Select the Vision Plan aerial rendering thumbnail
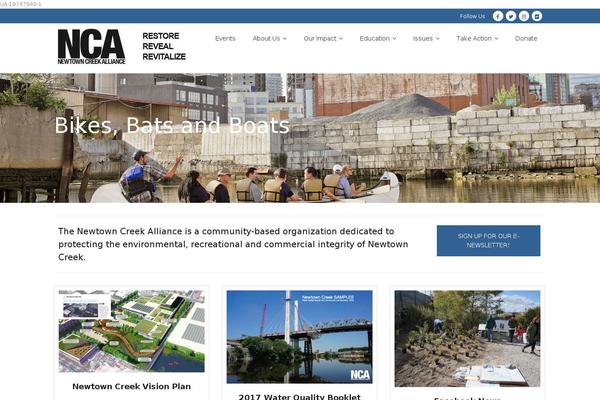 coord(132,331)
